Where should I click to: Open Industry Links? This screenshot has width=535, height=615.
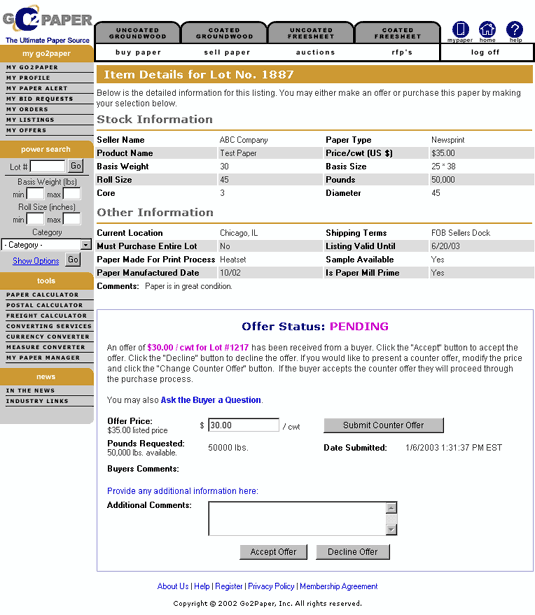coord(37,401)
